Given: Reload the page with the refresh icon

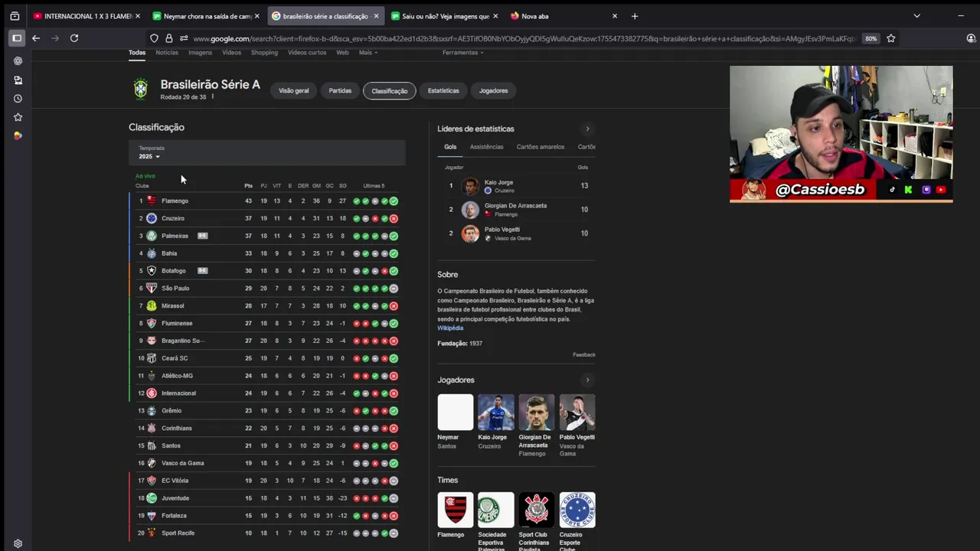Looking at the screenshot, I should click(x=74, y=38).
